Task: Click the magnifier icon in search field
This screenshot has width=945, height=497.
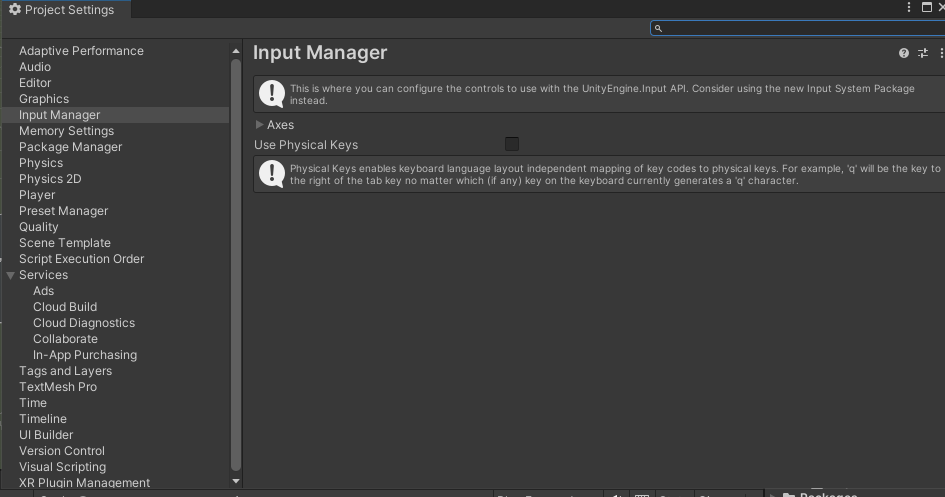Action: click(658, 28)
